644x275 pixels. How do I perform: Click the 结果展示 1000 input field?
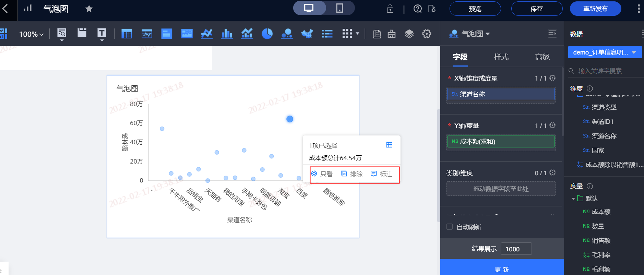pyautogui.click(x=516, y=249)
